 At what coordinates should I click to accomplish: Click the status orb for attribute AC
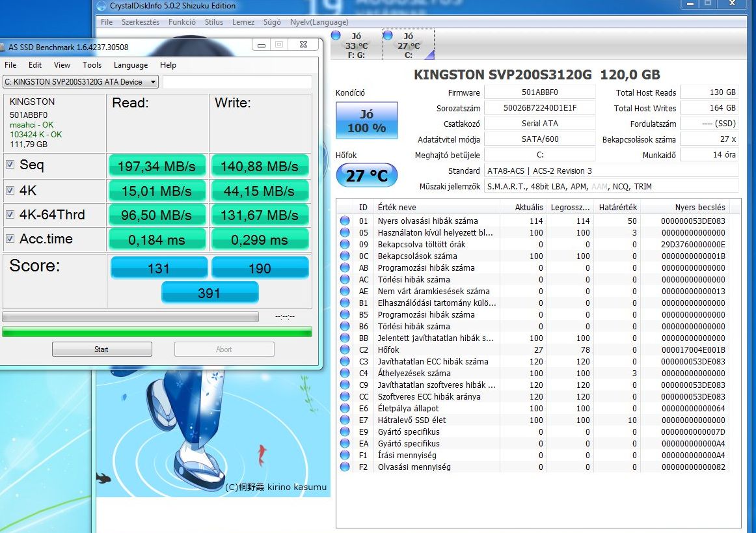(x=345, y=279)
